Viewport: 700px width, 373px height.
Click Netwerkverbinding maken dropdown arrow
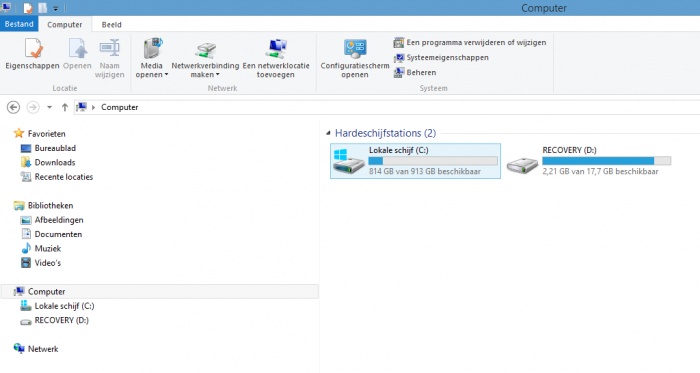[x=217, y=75]
